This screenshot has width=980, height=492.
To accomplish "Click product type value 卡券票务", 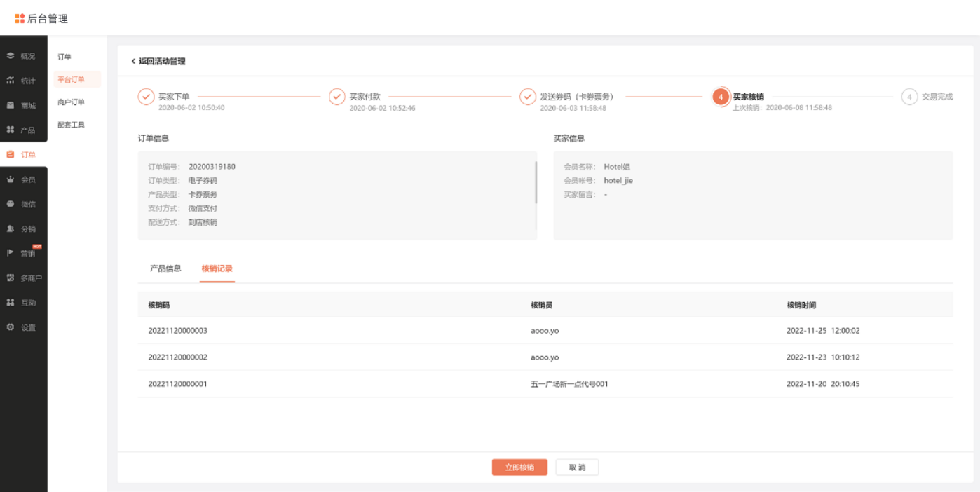I will [203, 194].
